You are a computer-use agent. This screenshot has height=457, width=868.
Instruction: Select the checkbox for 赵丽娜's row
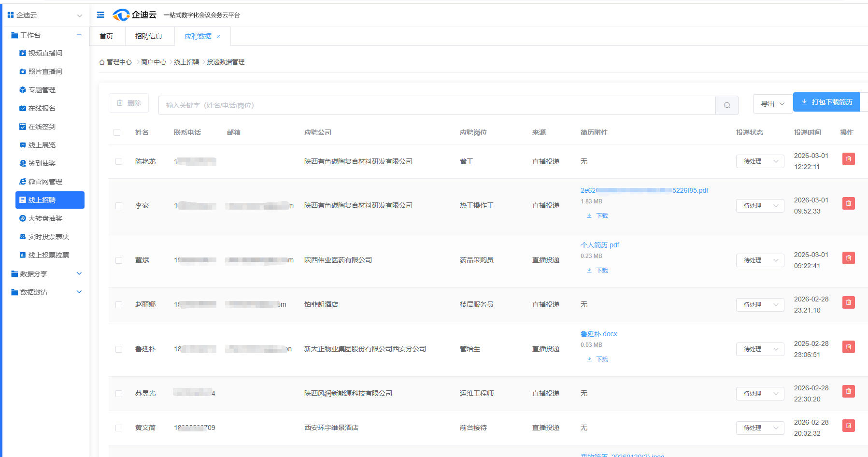click(x=119, y=305)
